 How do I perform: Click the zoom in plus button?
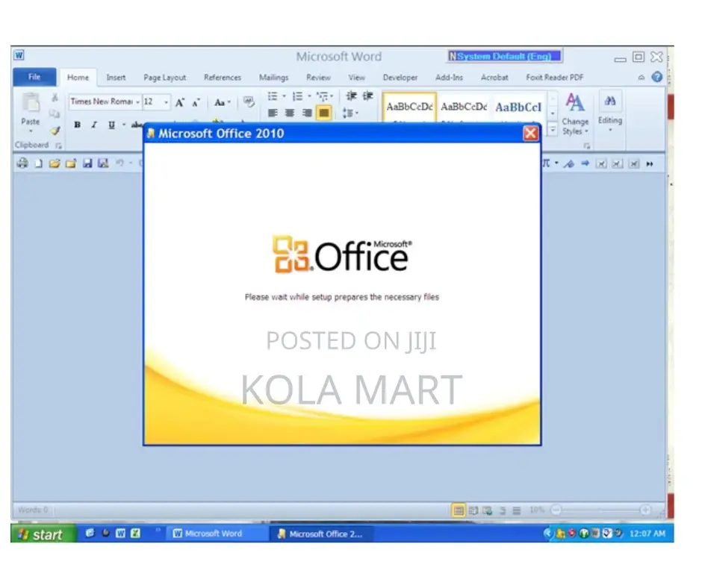[645, 510]
